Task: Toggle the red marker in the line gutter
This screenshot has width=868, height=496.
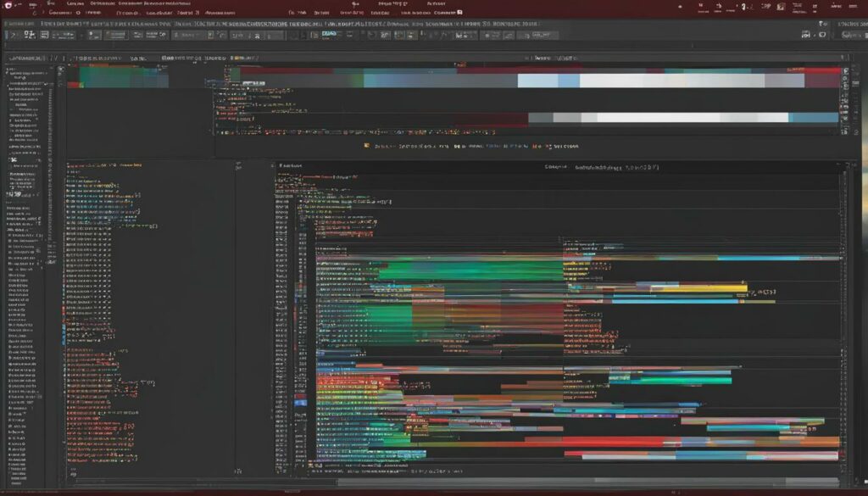Action: 301,396
